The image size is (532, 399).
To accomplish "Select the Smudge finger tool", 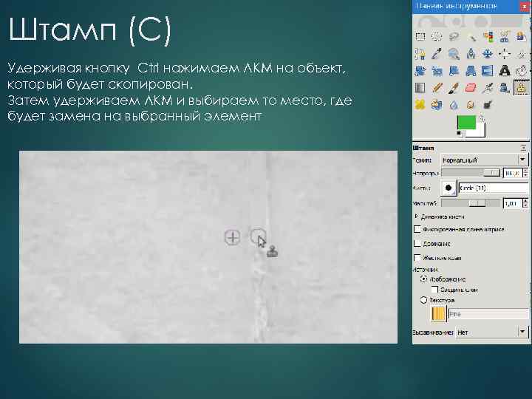I will click(x=471, y=105).
